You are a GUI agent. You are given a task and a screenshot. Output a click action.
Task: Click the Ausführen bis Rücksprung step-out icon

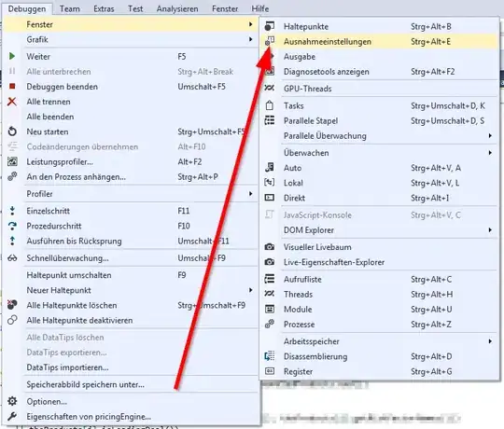12,241
